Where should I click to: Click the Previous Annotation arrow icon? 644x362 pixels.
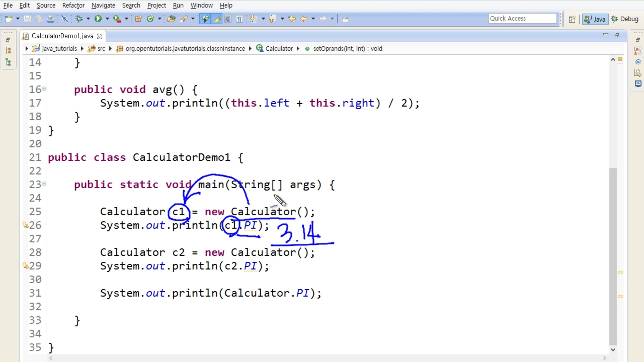(272, 19)
